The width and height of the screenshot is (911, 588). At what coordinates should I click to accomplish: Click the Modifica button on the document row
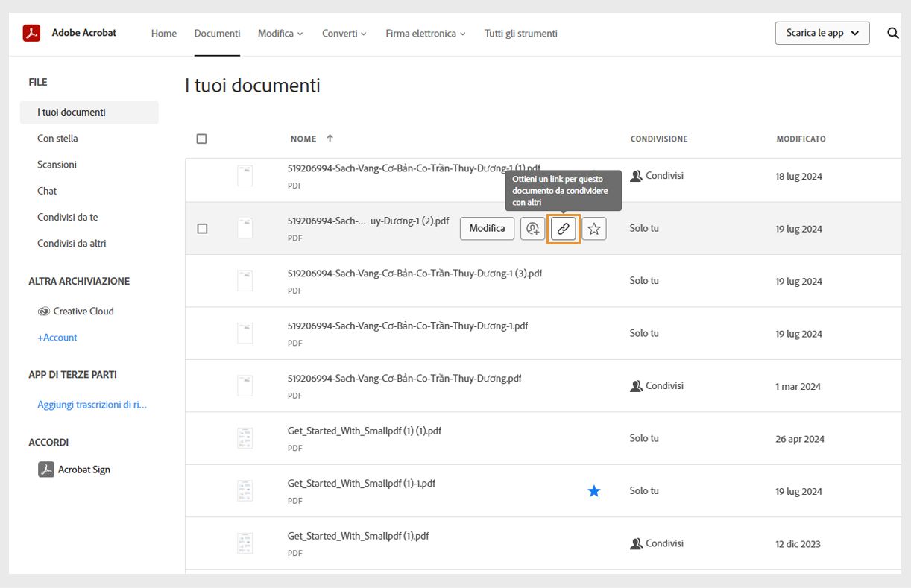487,229
